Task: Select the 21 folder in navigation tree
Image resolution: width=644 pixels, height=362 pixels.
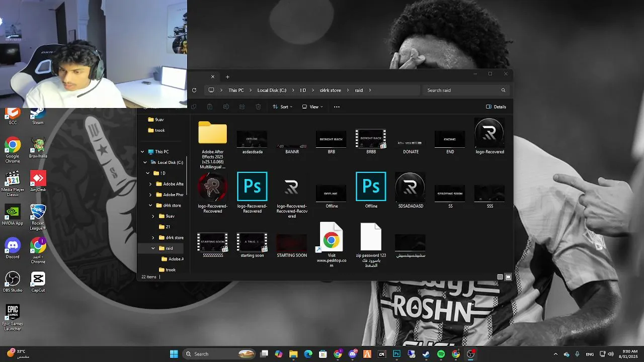Action: click(165, 227)
